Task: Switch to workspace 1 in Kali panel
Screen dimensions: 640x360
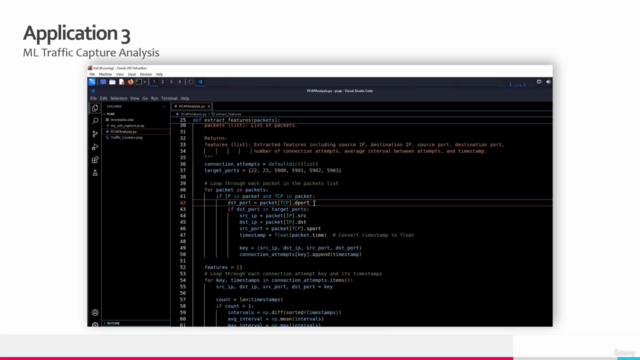Action: pyautogui.click(x=154, y=82)
